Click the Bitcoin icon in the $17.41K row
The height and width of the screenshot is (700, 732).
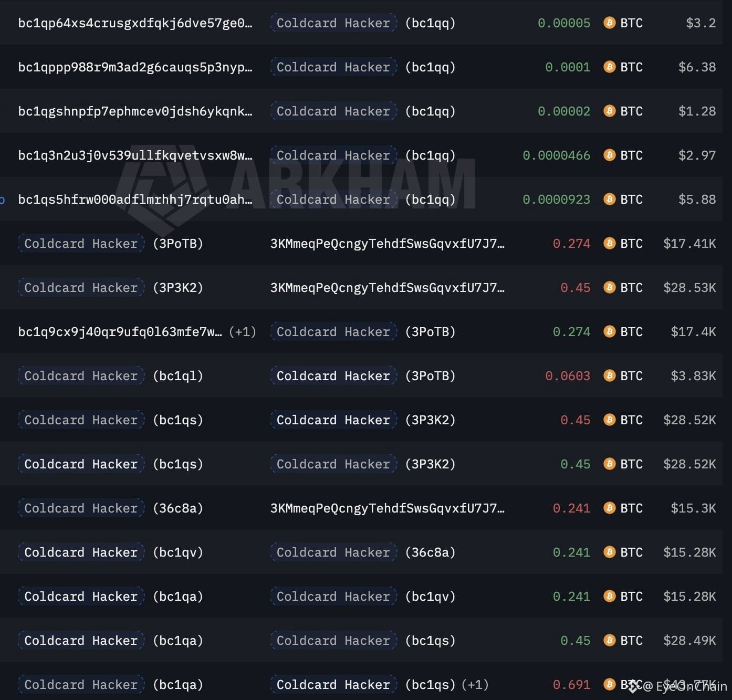(x=609, y=244)
